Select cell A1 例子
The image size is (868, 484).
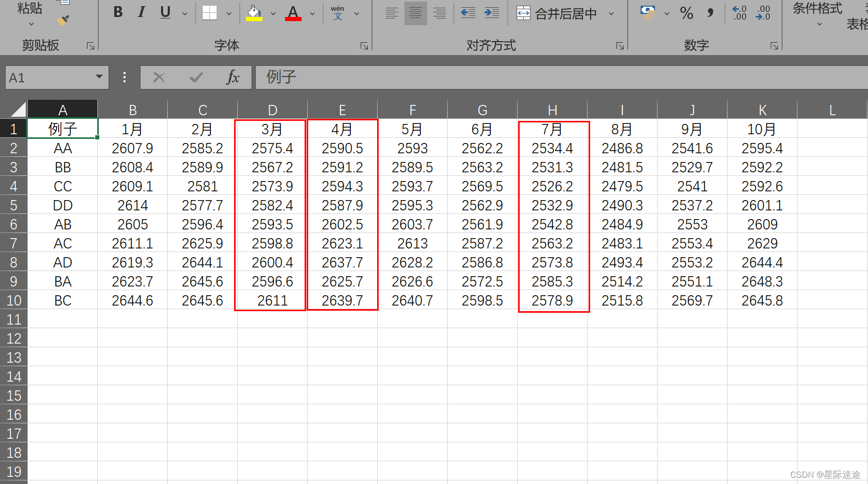[62, 129]
